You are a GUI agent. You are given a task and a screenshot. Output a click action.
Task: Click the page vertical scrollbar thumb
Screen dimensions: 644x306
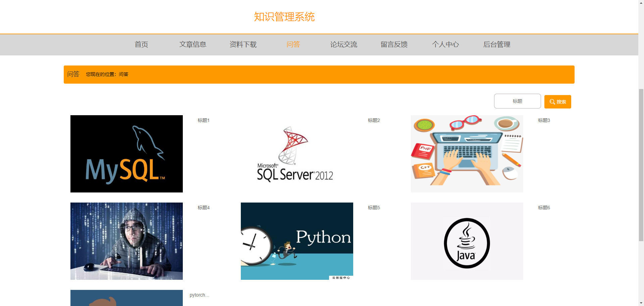click(641, 165)
